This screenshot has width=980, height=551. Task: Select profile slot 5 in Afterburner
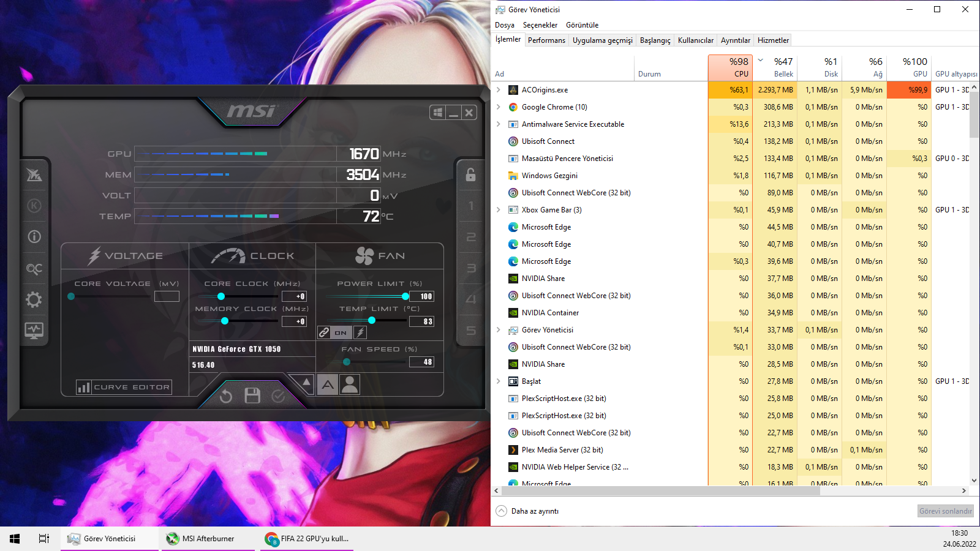470,331
